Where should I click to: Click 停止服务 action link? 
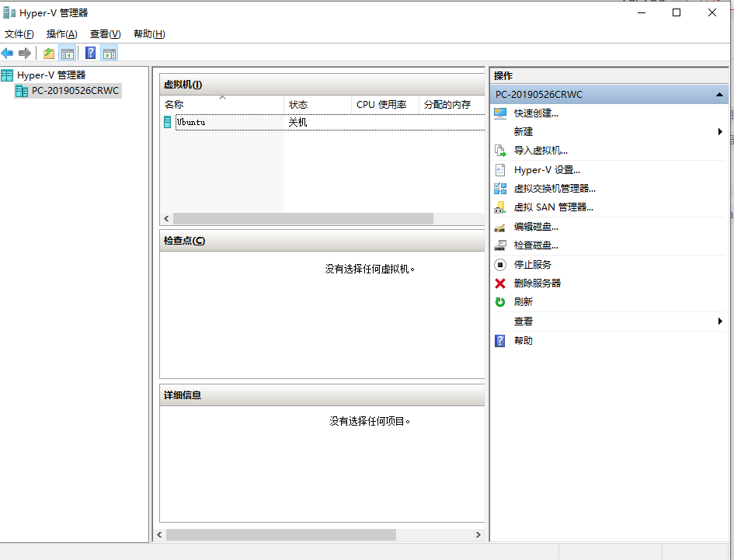(x=533, y=265)
